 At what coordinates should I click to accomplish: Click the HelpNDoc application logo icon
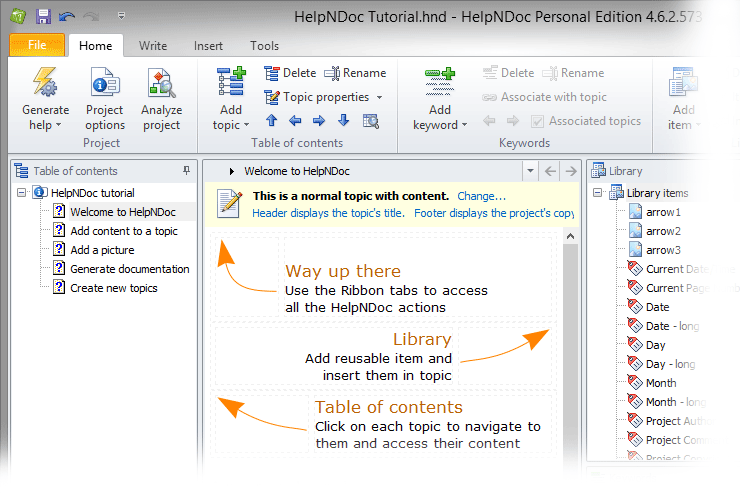18,17
